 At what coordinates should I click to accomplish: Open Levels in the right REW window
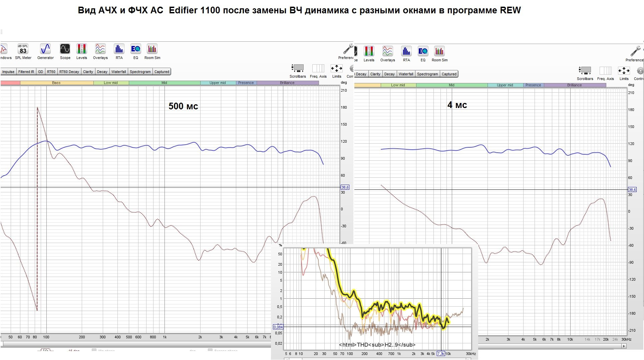coord(369,54)
